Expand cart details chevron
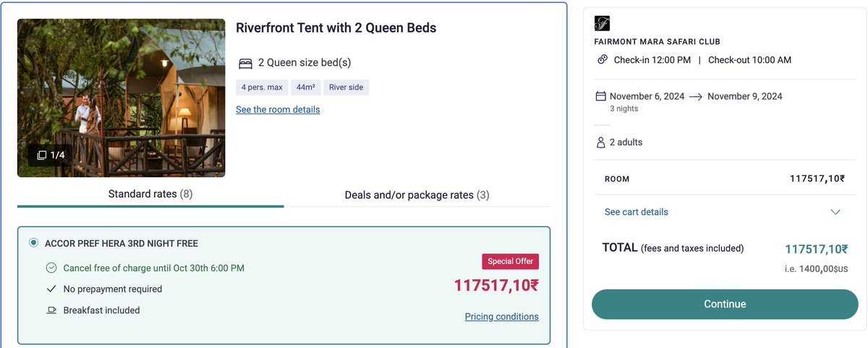Viewport: 868px width, 348px height. coord(835,212)
